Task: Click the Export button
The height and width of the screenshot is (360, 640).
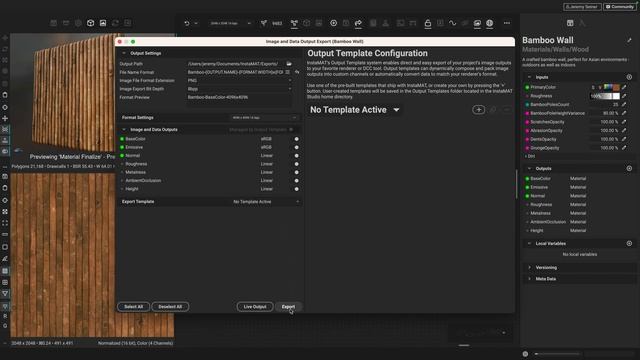Action: tap(288, 307)
